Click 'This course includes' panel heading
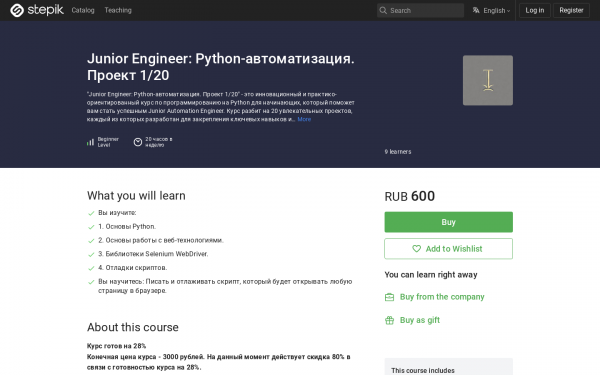Screen dimensions: 600x375 [x=423, y=370]
